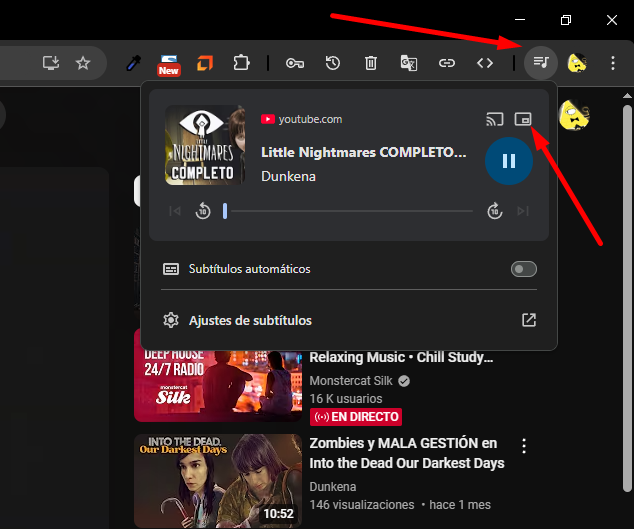
Task: Open the extension with the red New badge
Action: (169, 65)
